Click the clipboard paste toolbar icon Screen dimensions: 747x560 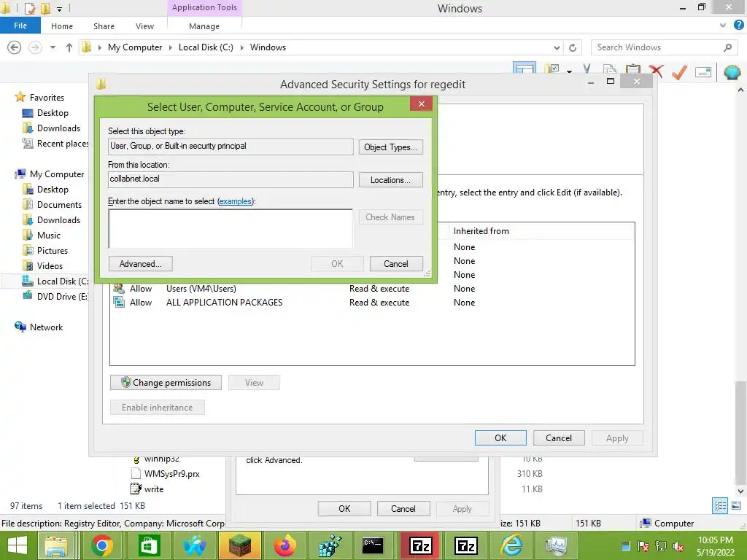[632, 69]
